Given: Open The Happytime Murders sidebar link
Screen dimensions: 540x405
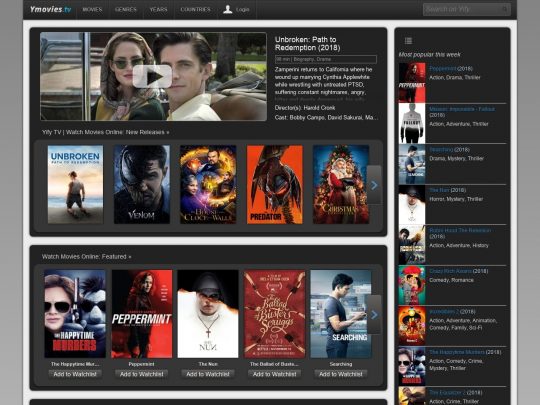Looking at the screenshot, I should tap(457, 352).
